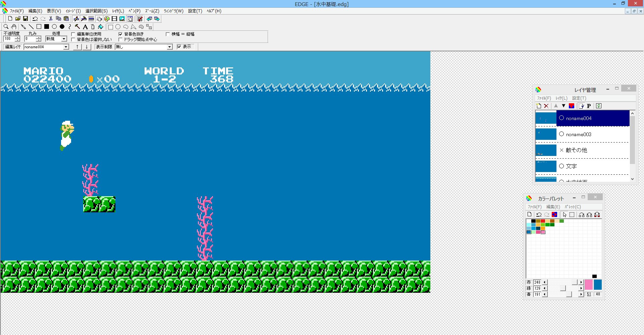644x335 pixels.
Task: Click up arrow button beside 編集レイヤ
Action: coord(77,47)
